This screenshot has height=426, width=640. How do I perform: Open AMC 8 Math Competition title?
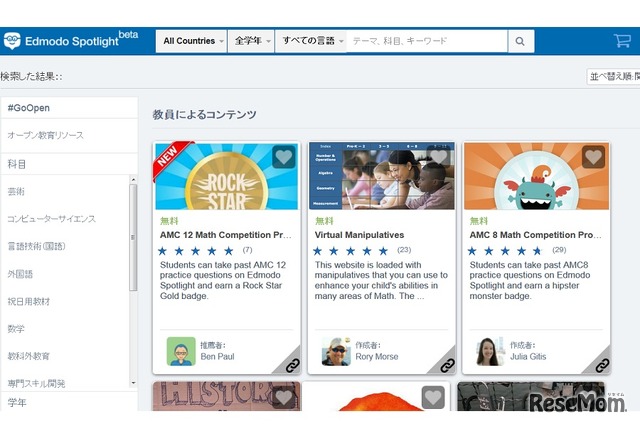(535, 235)
